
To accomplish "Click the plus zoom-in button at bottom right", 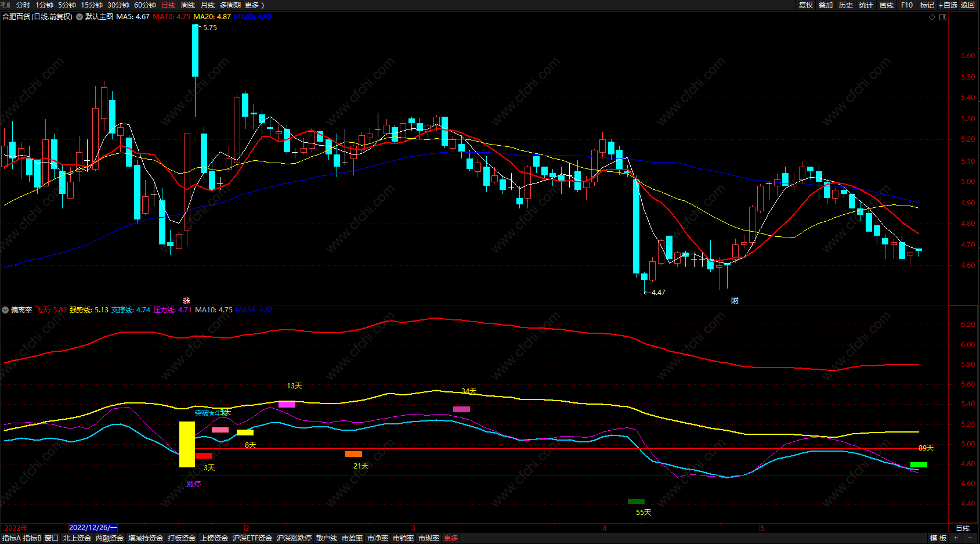I will point(956,538).
